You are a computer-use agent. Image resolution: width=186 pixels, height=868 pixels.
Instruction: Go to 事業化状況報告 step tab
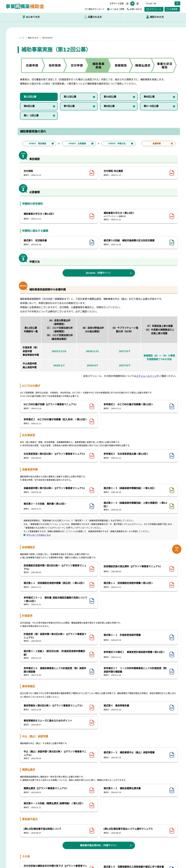(x=164, y=65)
